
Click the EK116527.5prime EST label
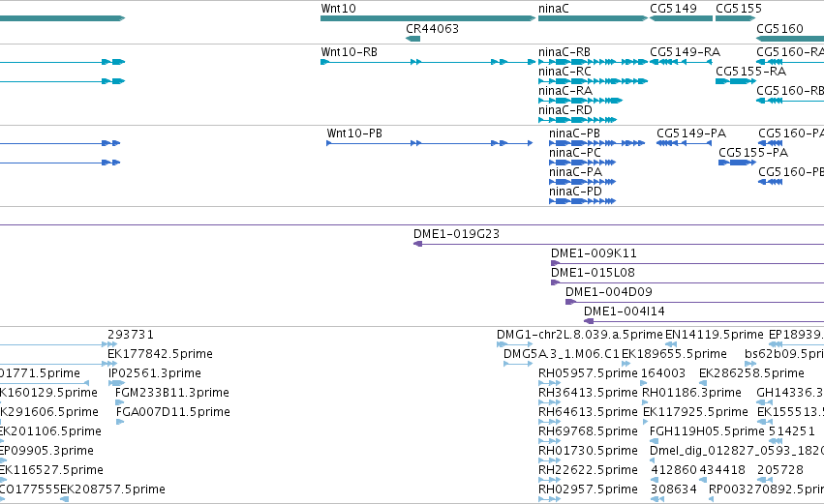pos(51,470)
